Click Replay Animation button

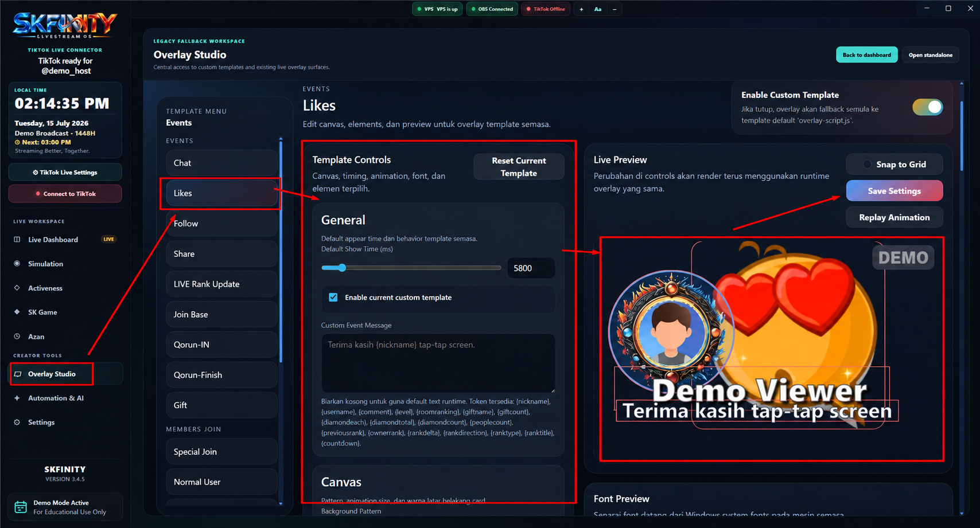click(894, 217)
